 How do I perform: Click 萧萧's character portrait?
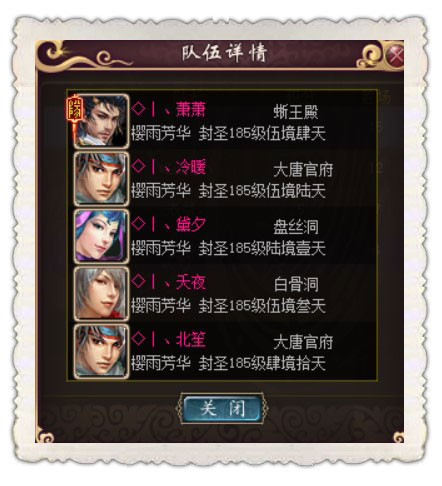tap(101, 121)
